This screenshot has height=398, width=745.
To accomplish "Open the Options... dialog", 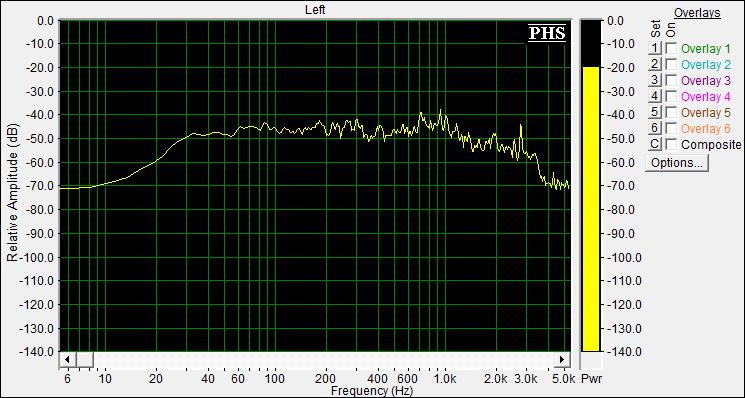I will pyautogui.click(x=677, y=163).
